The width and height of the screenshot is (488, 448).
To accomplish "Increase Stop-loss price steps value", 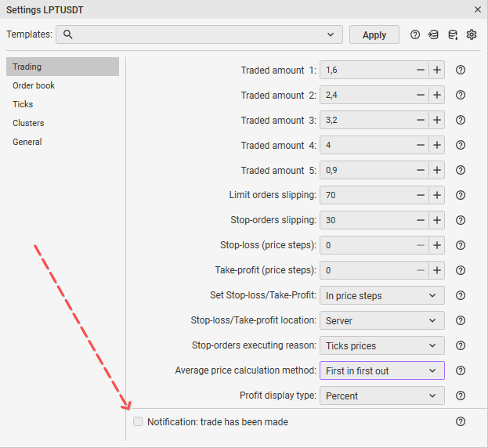I will pyautogui.click(x=436, y=245).
